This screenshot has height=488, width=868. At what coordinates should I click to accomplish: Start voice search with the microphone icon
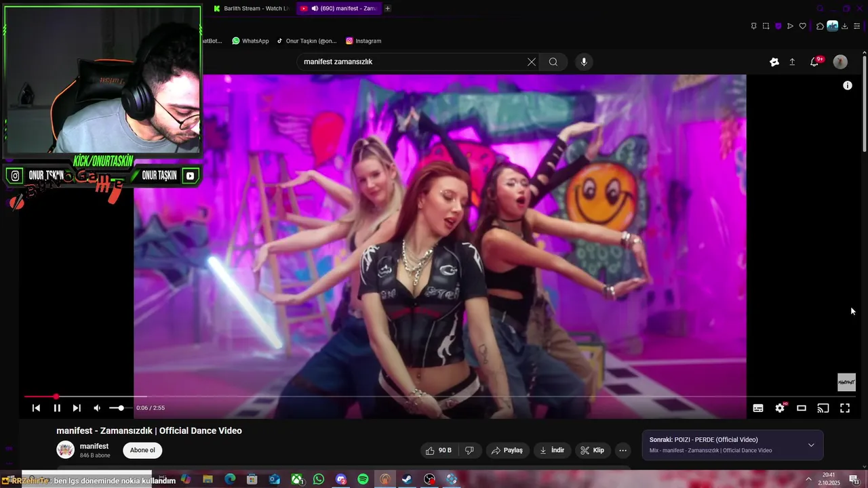pyautogui.click(x=584, y=62)
